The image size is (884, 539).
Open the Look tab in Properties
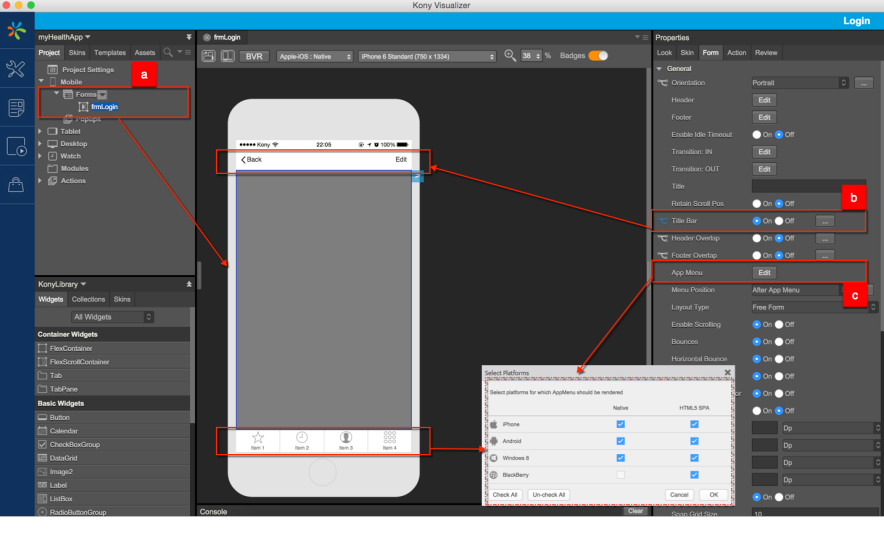(x=664, y=52)
